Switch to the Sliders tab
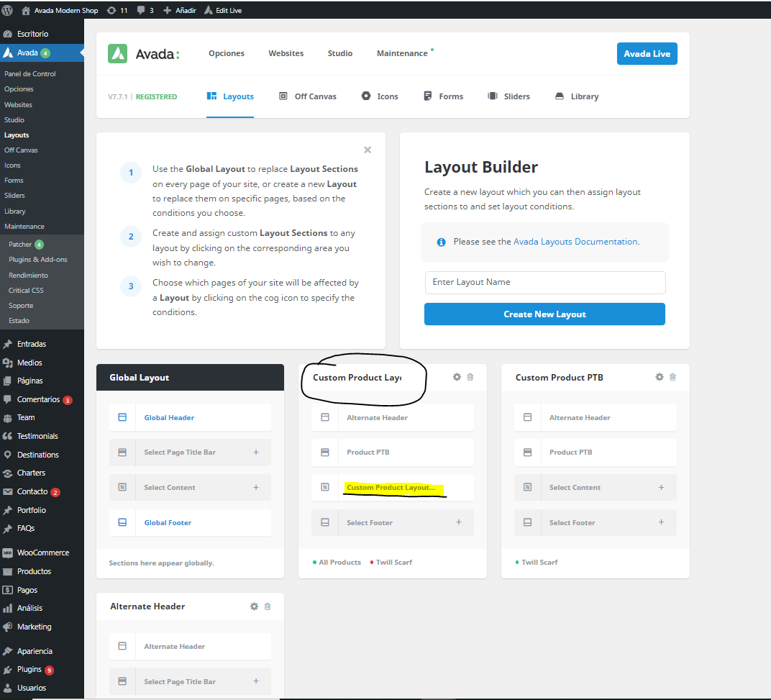This screenshot has width=771, height=700. click(x=508, y=96)
